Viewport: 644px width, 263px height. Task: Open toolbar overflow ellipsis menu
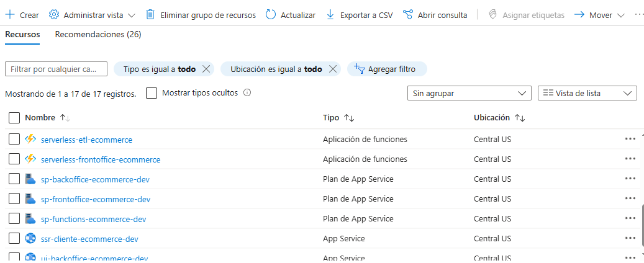[x=639, y=15]
